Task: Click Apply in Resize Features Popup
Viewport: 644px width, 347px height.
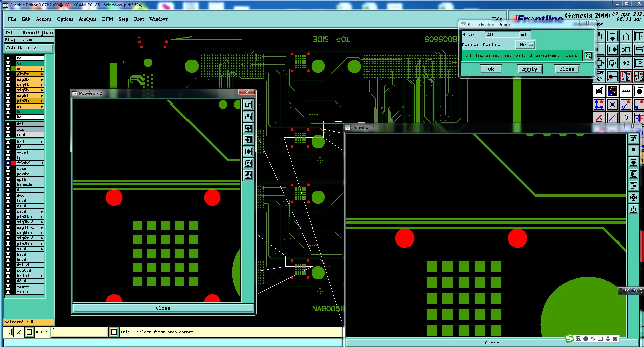Action: (x=530, y=69)
